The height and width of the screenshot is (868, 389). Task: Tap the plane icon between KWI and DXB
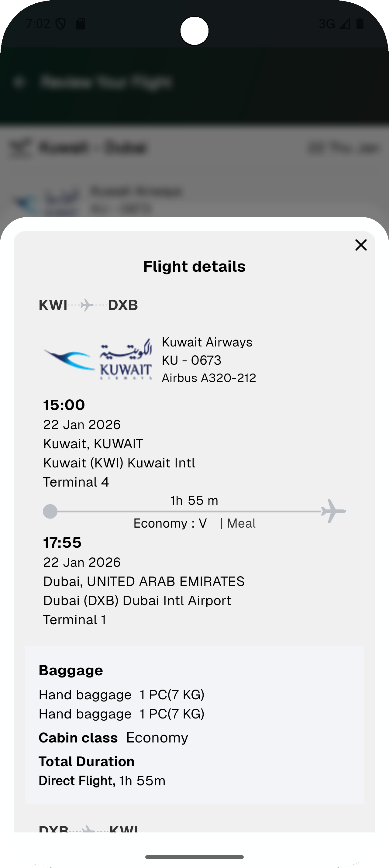click(87, 305)
